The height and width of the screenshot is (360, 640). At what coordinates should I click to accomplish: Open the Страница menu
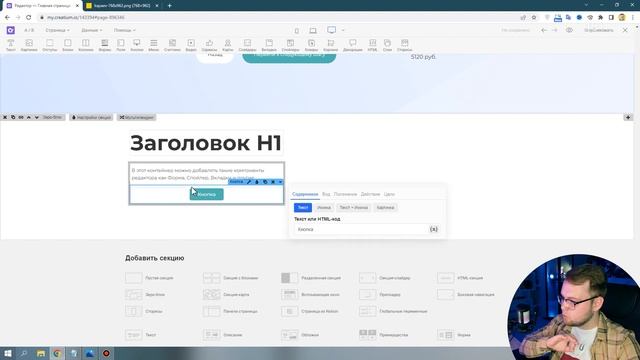point(57,30)
